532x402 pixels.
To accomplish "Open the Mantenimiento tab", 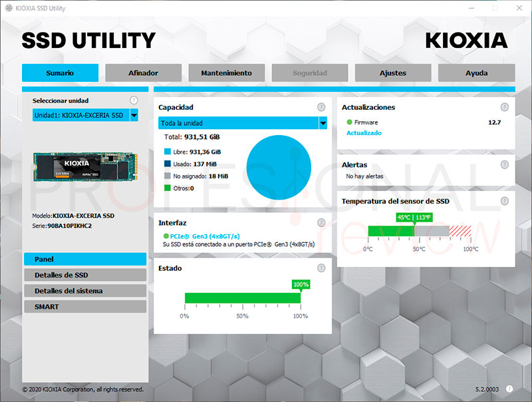I will (226, 73).
